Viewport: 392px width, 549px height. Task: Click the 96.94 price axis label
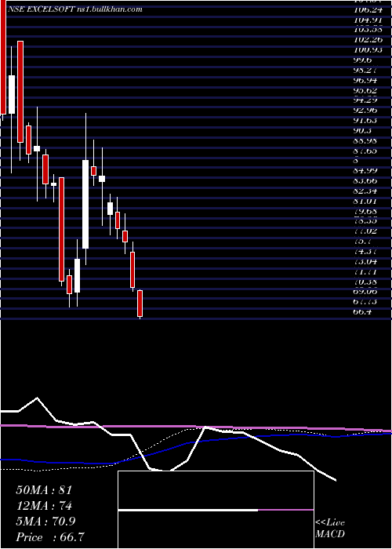pos(365,81)
